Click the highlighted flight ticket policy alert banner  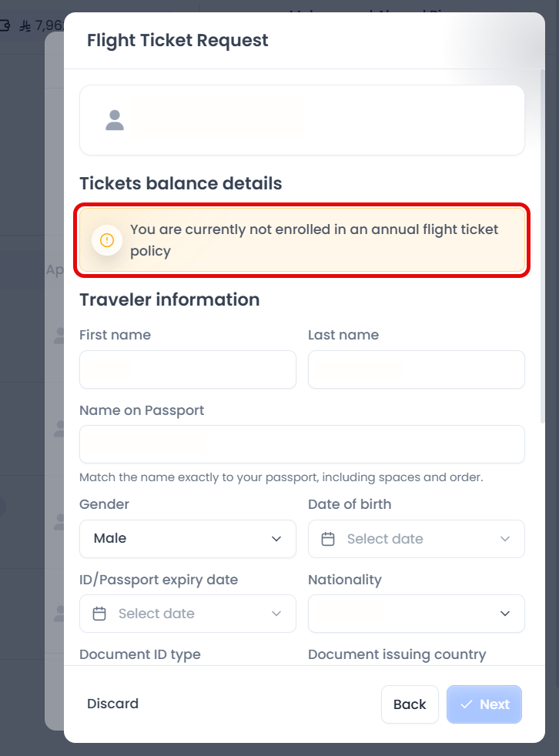click(302, 239)
